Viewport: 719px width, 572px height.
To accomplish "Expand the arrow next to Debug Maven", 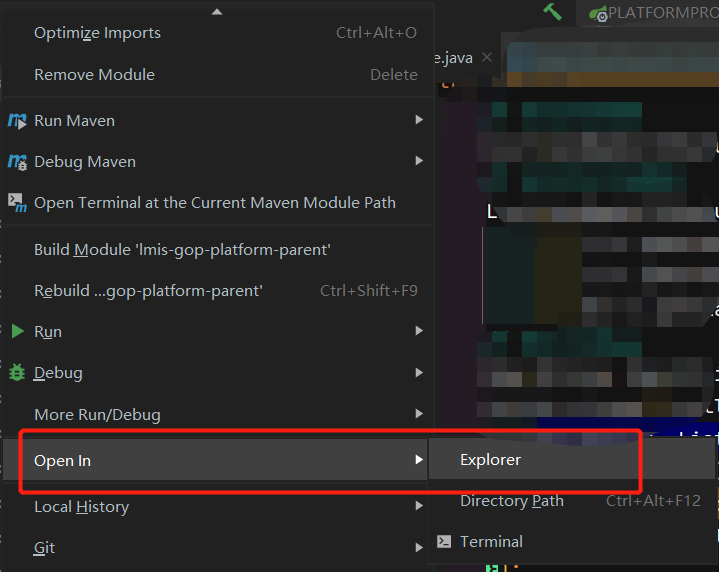I will coord(419,161).
